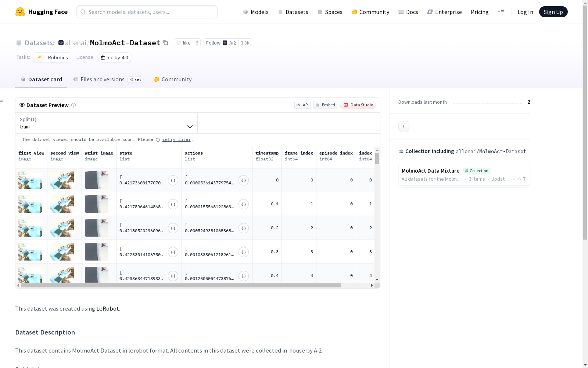Expand actions JSON in the timestamp 0.4 row
The height and width of the screenshot is (368, 588).
pos(244,276)
